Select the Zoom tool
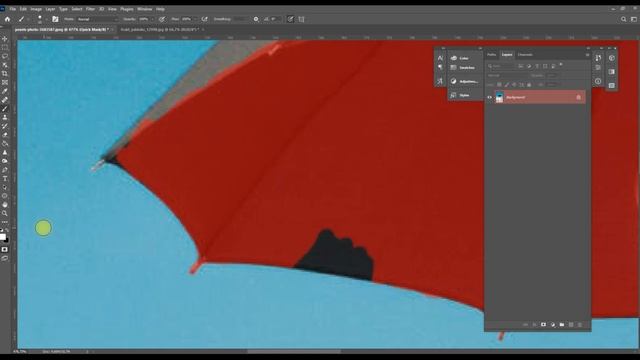 pyautogui.click(x=5, y=213)
